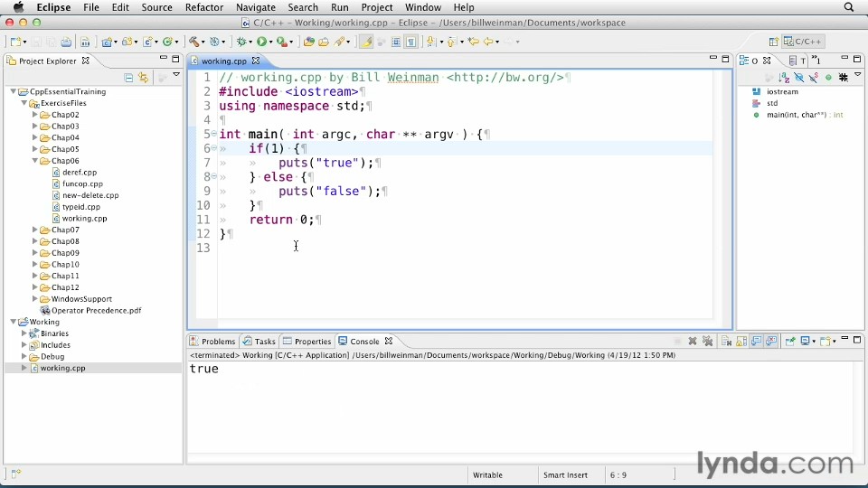Image resolution: width=868 pixels, height=488 pixels.
Task: Open Display Selected Console dropdown
Action: pyautogui.click(x=813, y=342)
